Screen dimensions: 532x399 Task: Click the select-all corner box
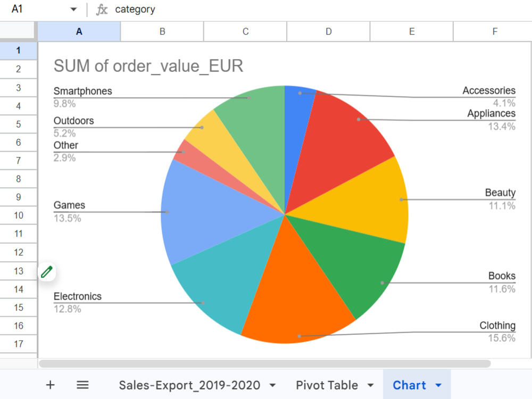coord(17,30)
